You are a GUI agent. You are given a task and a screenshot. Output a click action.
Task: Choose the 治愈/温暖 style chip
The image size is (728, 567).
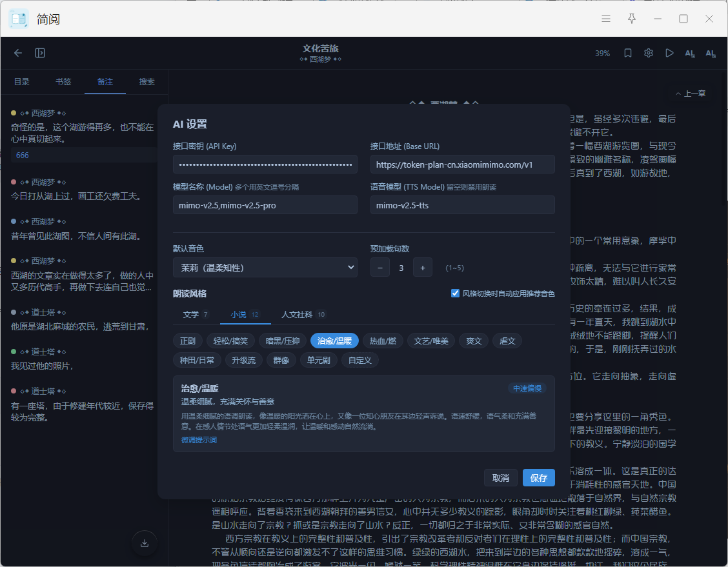coord(334,341)
